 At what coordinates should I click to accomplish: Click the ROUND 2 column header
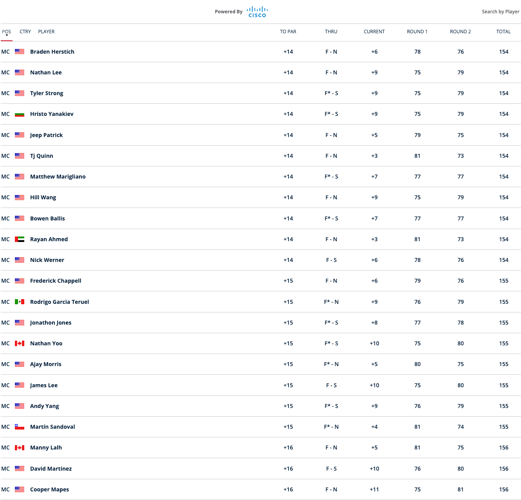(460, 32)
